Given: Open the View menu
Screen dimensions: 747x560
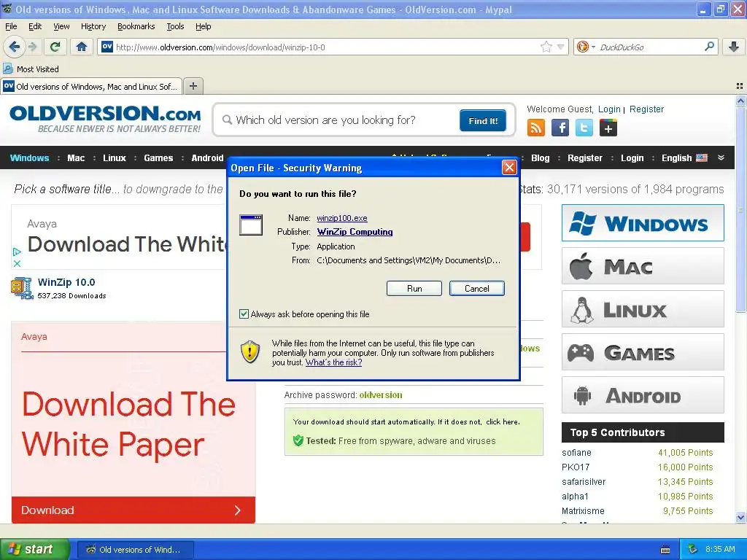Looking at the screenshot, I should click(x=61, y=26).
